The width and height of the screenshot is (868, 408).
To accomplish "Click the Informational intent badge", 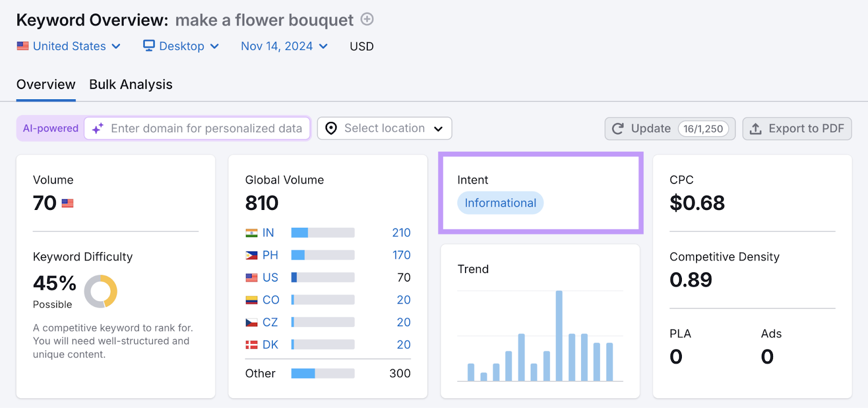I will (x=500, y=203).
